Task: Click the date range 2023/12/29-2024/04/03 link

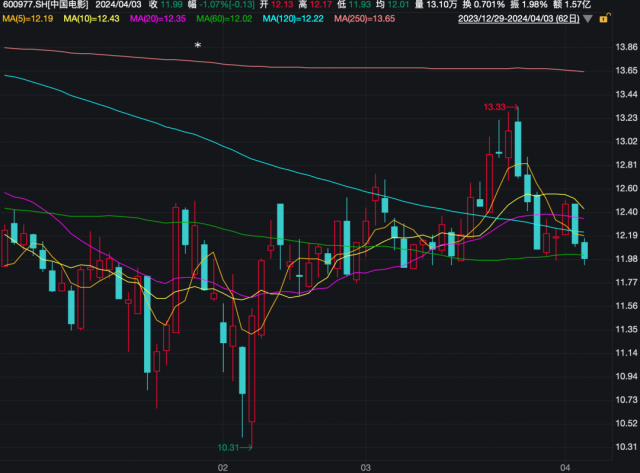Action: [x=518, y=19]
